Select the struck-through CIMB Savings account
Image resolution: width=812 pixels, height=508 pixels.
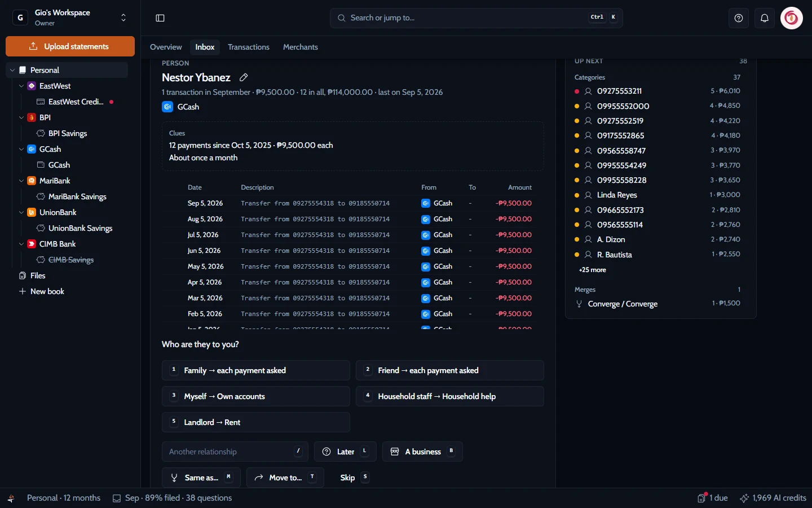(x=71, y=260)
